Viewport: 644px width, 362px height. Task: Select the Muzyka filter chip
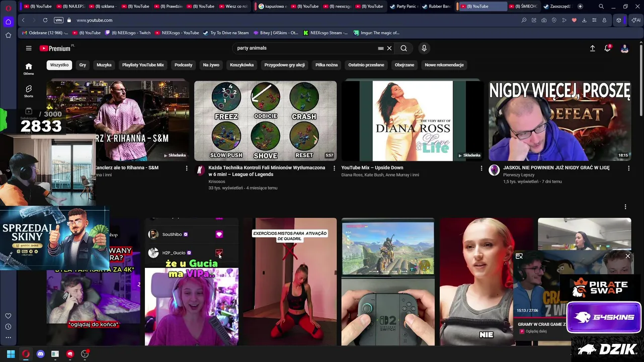click(x=104, y=65)
